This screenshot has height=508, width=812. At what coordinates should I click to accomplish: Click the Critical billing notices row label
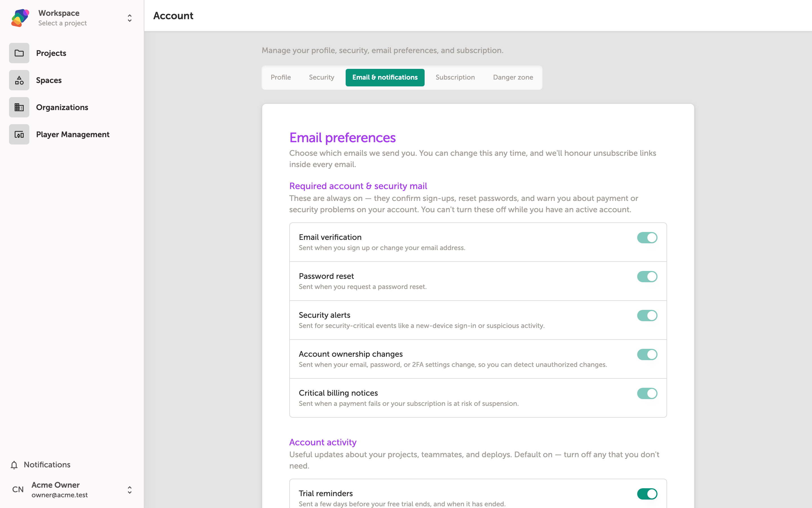point(338,393)
